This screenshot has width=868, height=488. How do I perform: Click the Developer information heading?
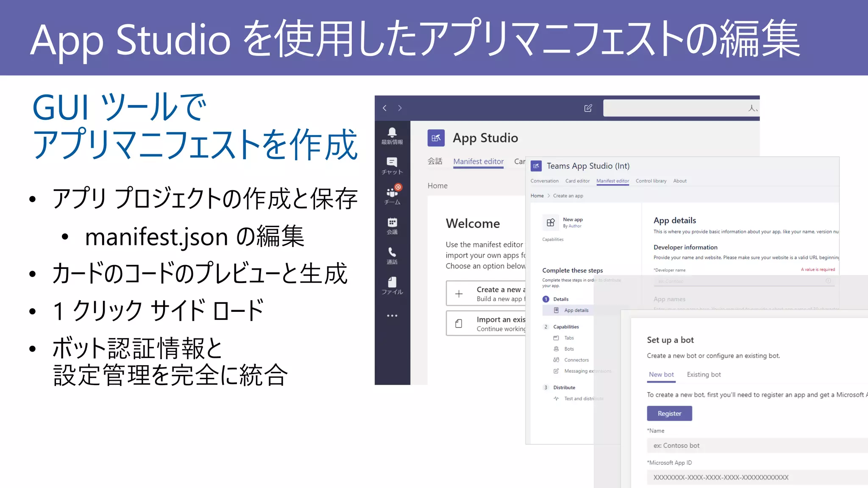click(x=685, y=247)
